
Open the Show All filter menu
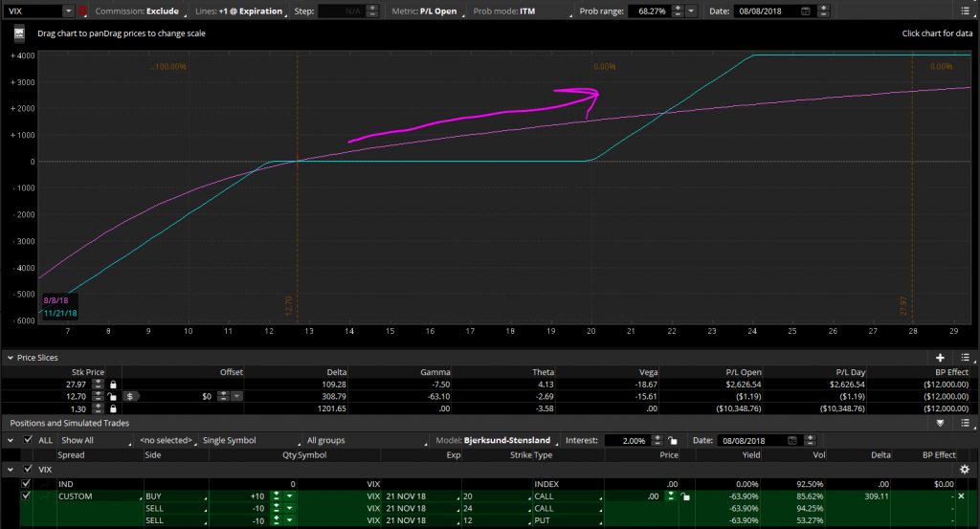pyautogui.click(x=94, y=441)
